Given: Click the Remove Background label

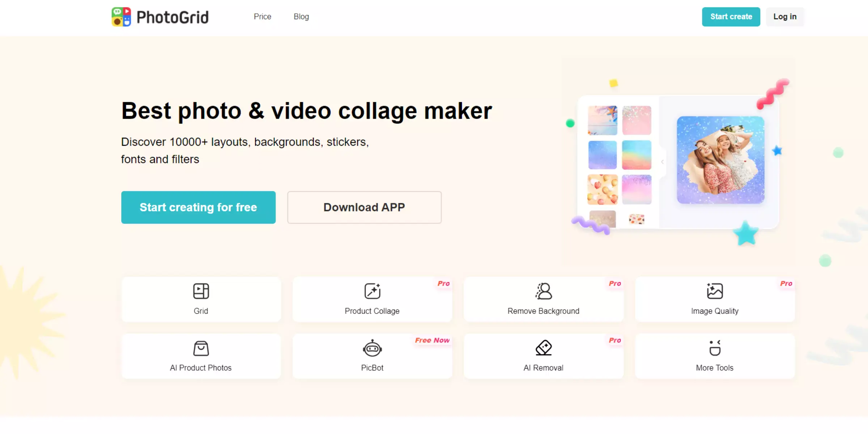Looking at the screenshot, I should click(x=543, y=311).
